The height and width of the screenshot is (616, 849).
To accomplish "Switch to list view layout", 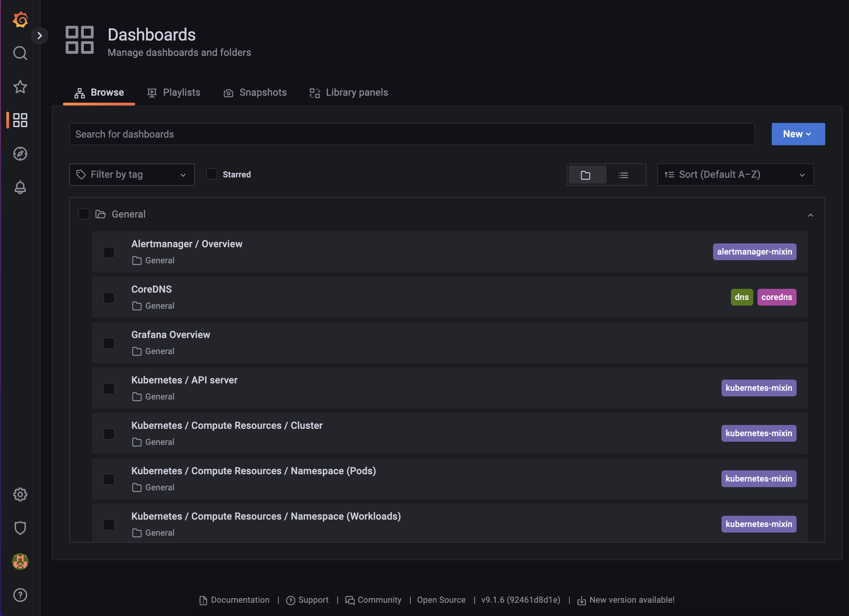I will tap(623, 175).
